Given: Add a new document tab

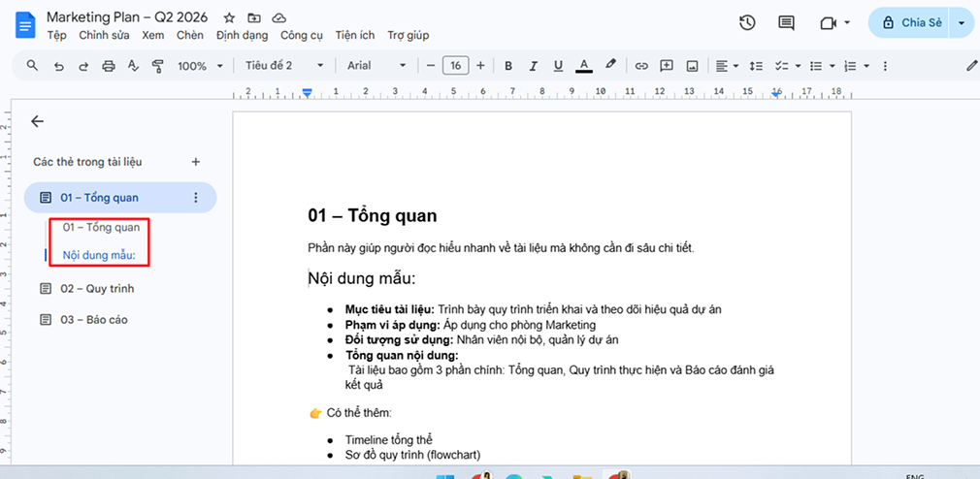Looking at the screenshot, I should [x=196, y=162].
